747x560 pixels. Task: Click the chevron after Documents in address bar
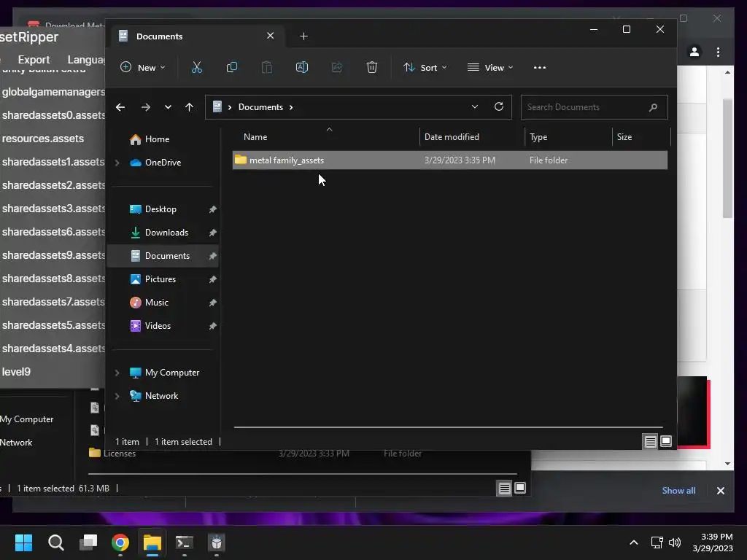pyautogui.click(x=291, y=108)
